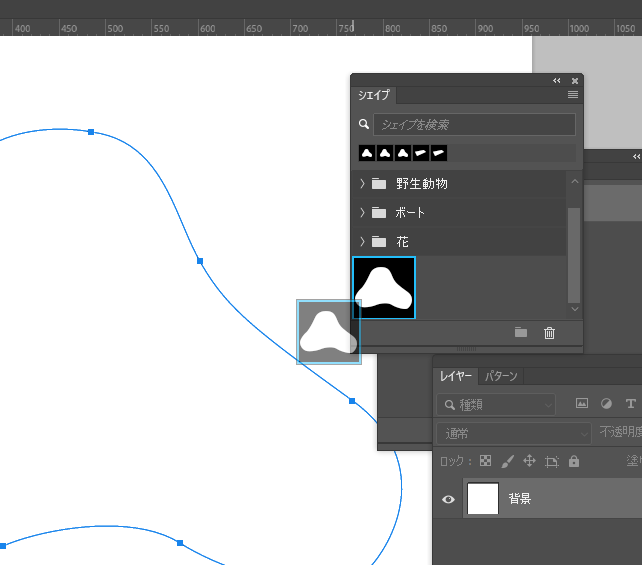This screenshot has width=642, height=565.
Task: Expand the 花 shape folder
Action: click(362, 242)
